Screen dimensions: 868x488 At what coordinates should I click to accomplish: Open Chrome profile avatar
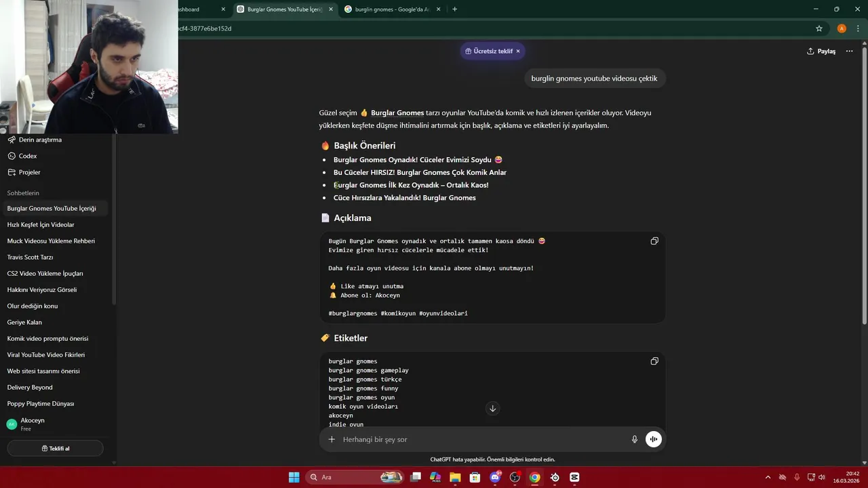pos(842,28)
